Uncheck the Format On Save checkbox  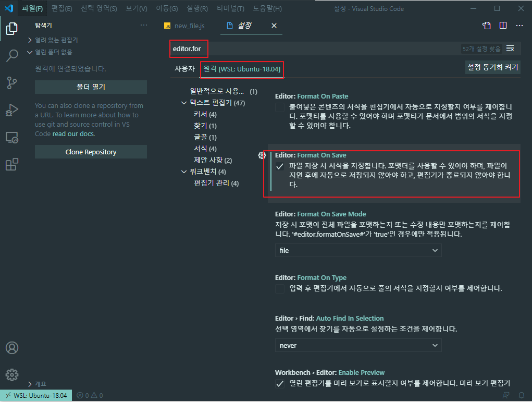tap(280, 166)
